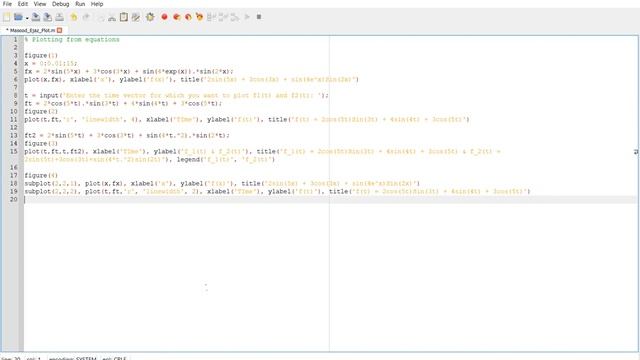Screen dimensions: 640x360
Task: Create a new script file
Action: click(7, 17)
